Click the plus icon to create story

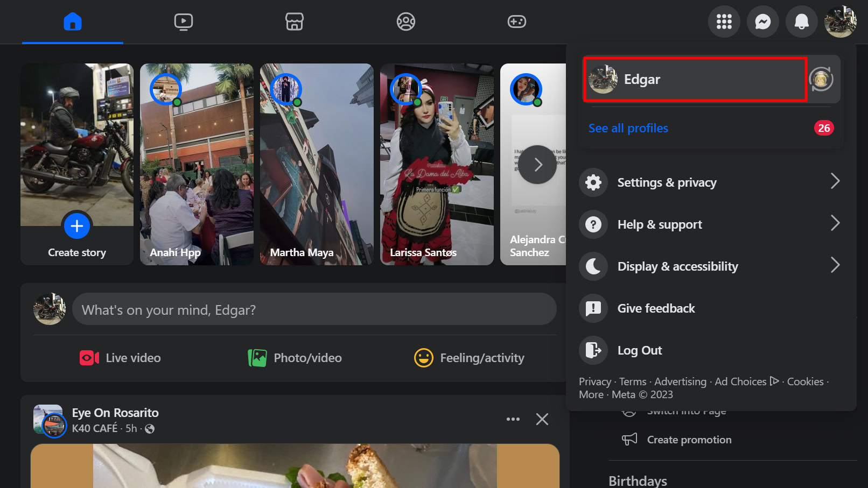(x=77, y=226)
